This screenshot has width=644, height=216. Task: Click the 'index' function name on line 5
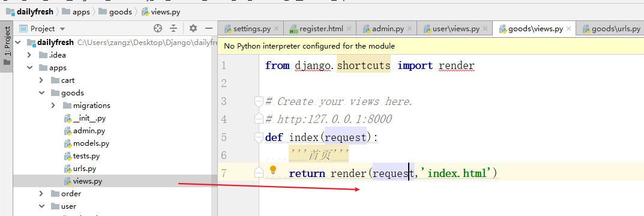tap(304, 137)
